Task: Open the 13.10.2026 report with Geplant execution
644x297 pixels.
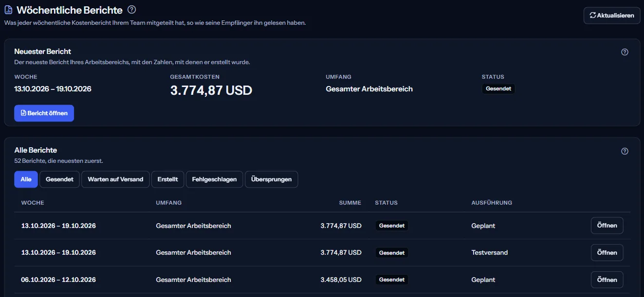Action: point(607,226)
